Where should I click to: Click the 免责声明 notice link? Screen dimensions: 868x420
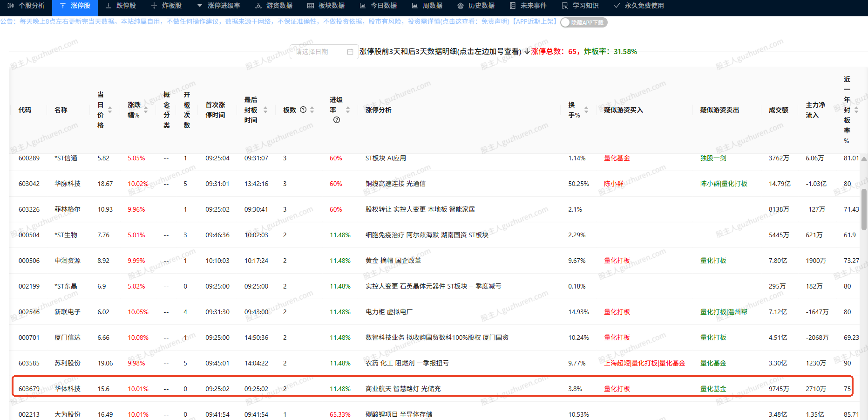(495, 21)
